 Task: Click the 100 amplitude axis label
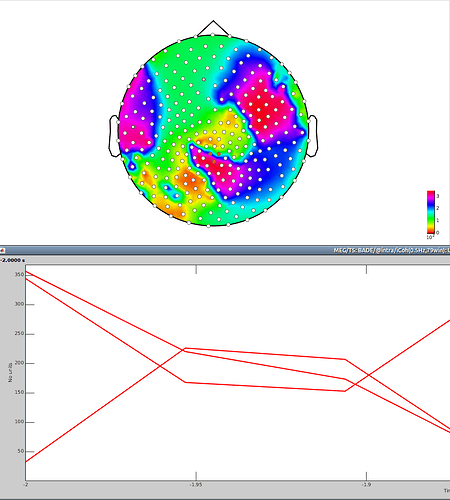19,422
